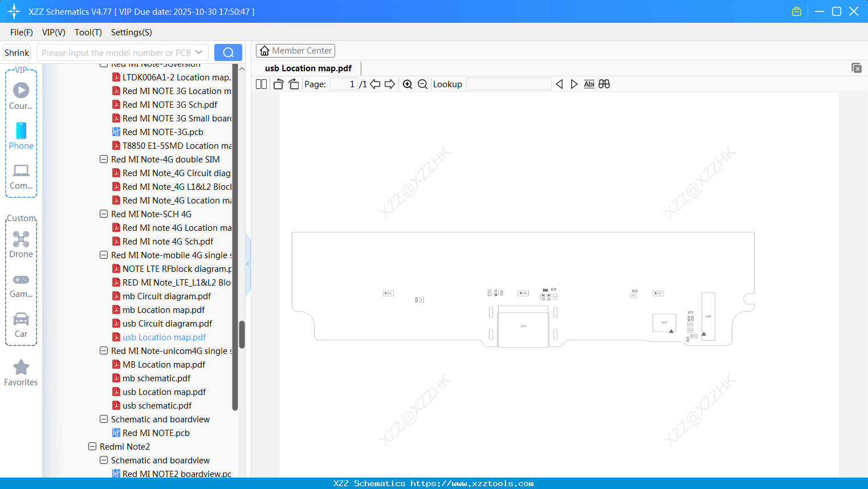Click the Shrink button
Screen dimensions: 868x489
(x=17, y=52)
